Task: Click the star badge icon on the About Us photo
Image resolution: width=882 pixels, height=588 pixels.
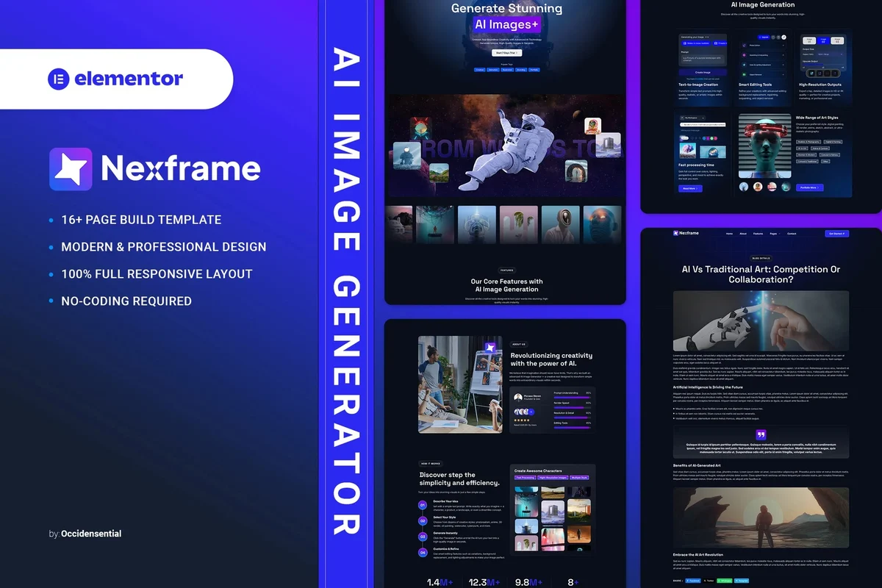Action: coord(490,348)
